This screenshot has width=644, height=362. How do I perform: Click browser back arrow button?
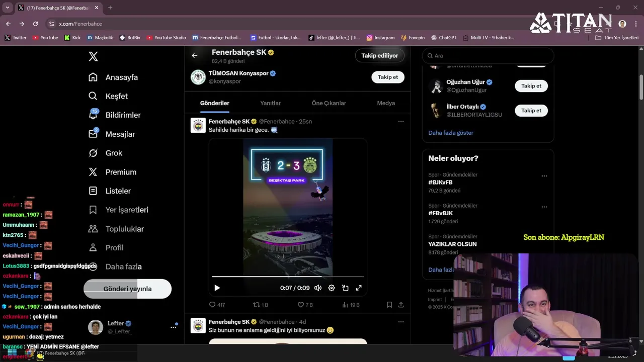click(x=8, y=24)
